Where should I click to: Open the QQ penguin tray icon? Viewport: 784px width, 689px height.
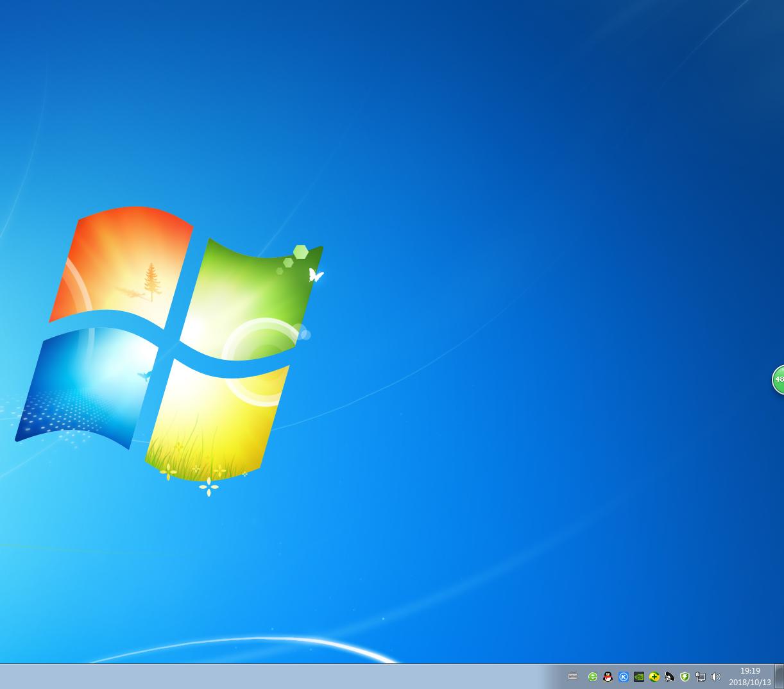pos(608,676)
